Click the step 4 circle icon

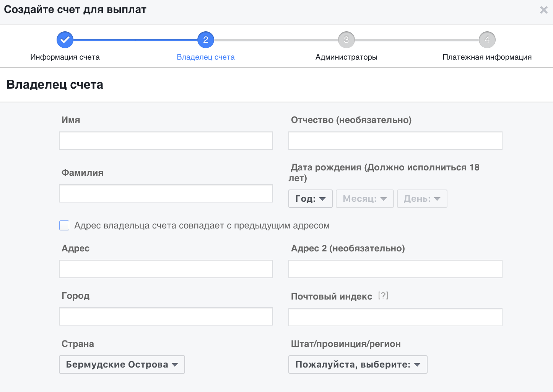click(487, 40)
